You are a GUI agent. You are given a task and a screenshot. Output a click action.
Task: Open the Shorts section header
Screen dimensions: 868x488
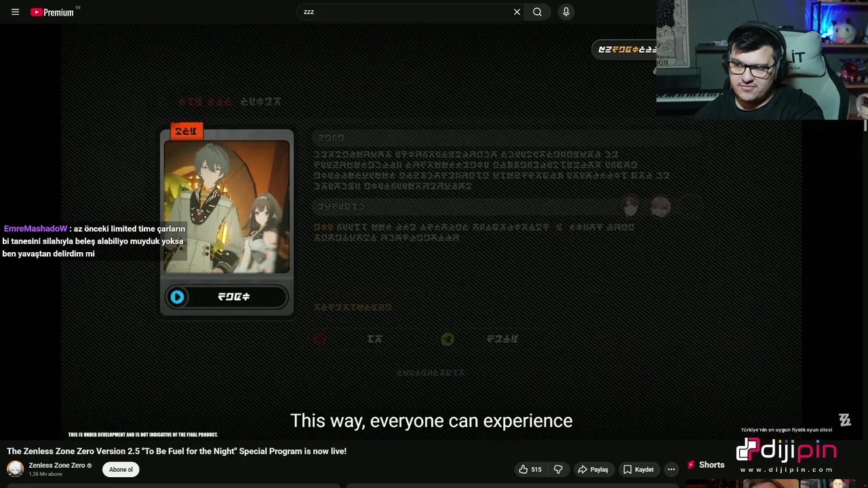point(705,465)
